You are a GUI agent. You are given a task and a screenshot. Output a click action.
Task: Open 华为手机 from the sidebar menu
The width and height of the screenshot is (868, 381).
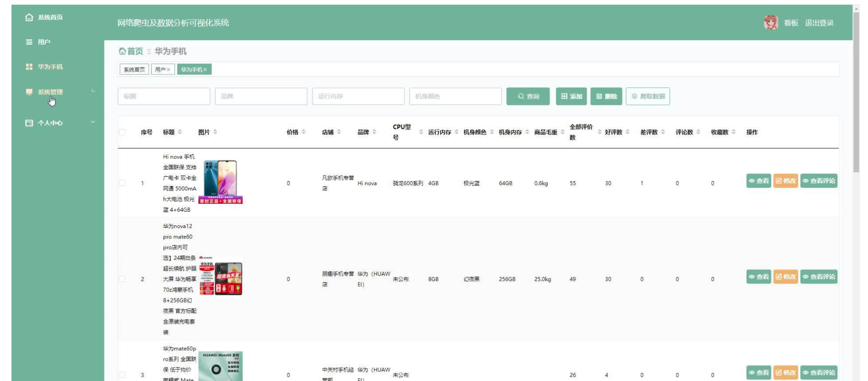click(50, 67)
